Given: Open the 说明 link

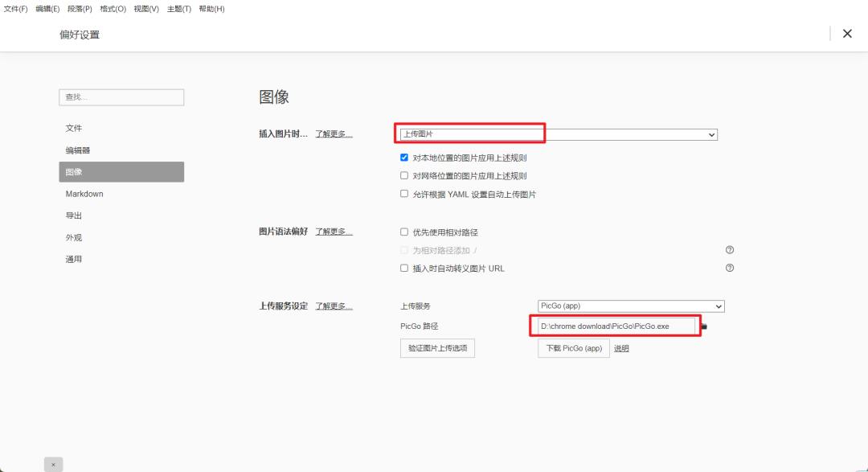Looking at the screenshot, I should coord(621,348).
